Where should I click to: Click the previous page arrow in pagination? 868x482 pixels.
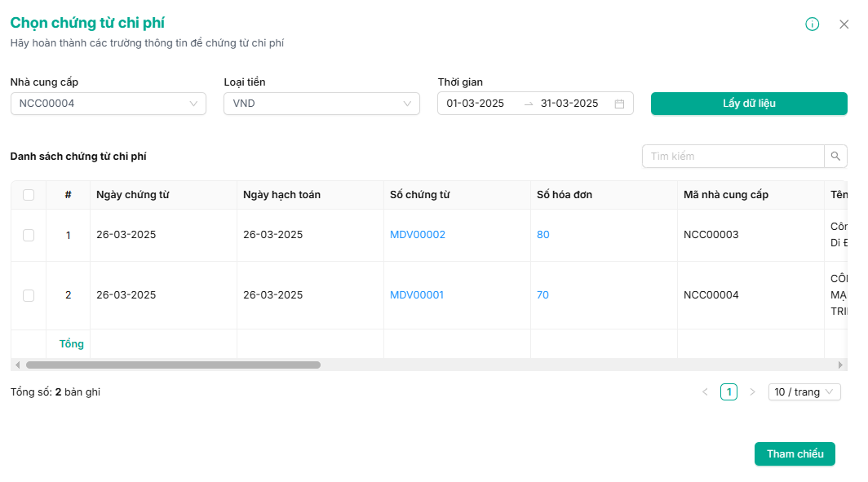pos(705,392)
